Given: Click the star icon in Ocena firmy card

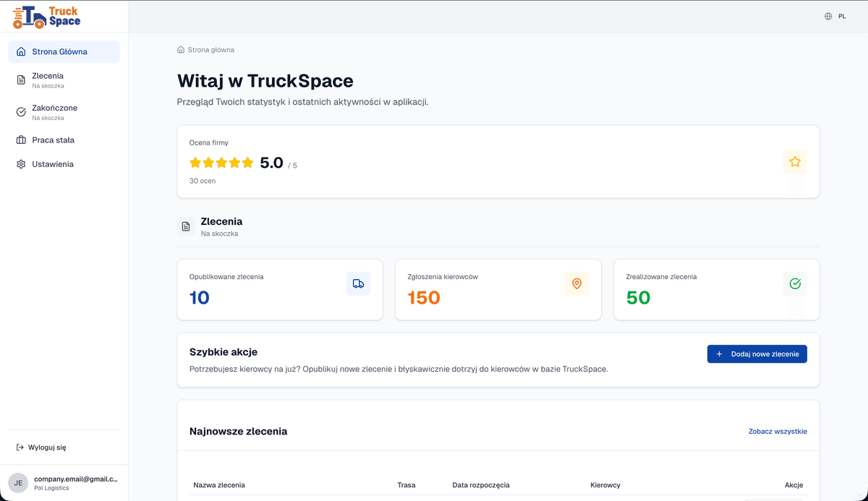Looking at the screenshot, I should pos(795,162).
